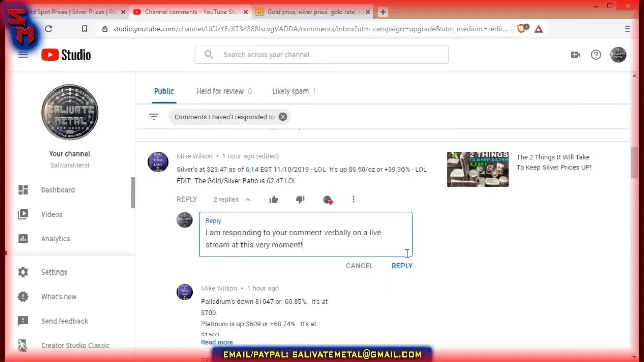Expand the Palladium comment with Read more
Viewport: 644px width, 362px height.
click(217, 342)
